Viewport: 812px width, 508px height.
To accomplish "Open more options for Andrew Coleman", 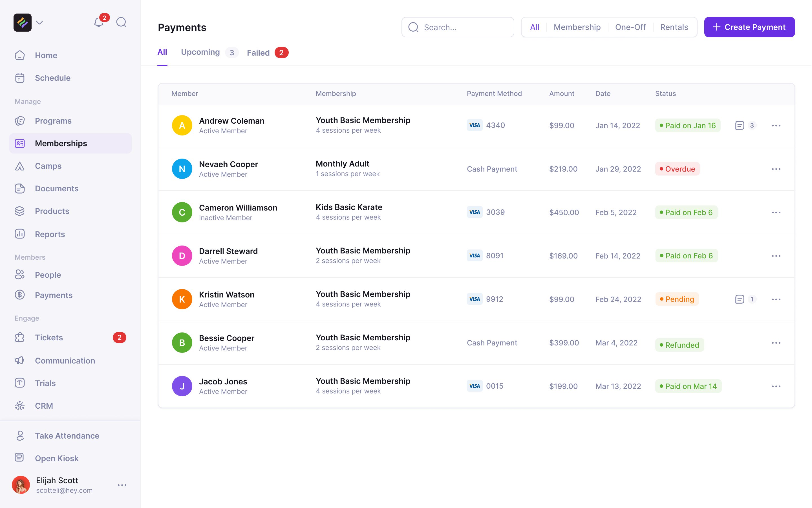I will coord(776,125).
